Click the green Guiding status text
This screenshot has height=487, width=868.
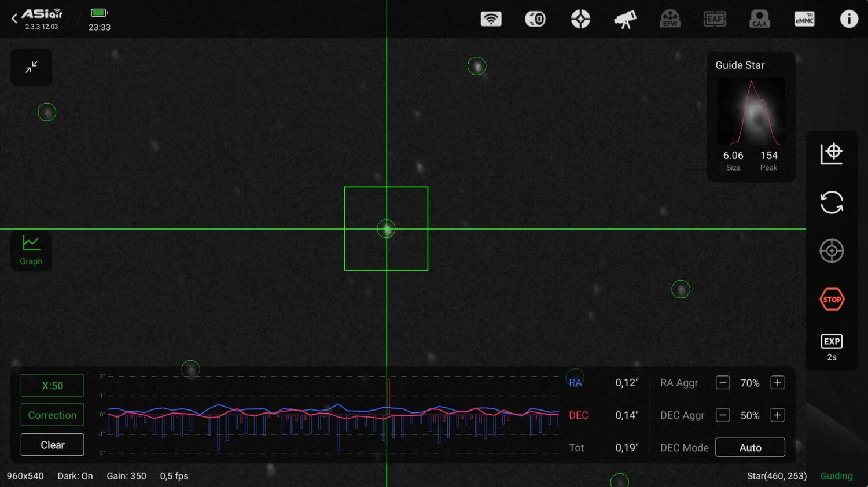[x=836, y=476]
